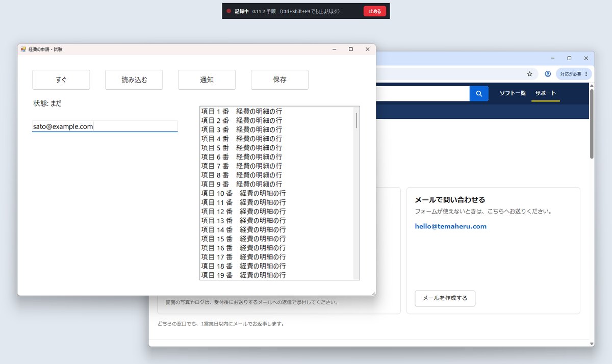Click the 記録中 recording indicator
612x364 pixels.
pyautogui.click(x=237, y=11)
